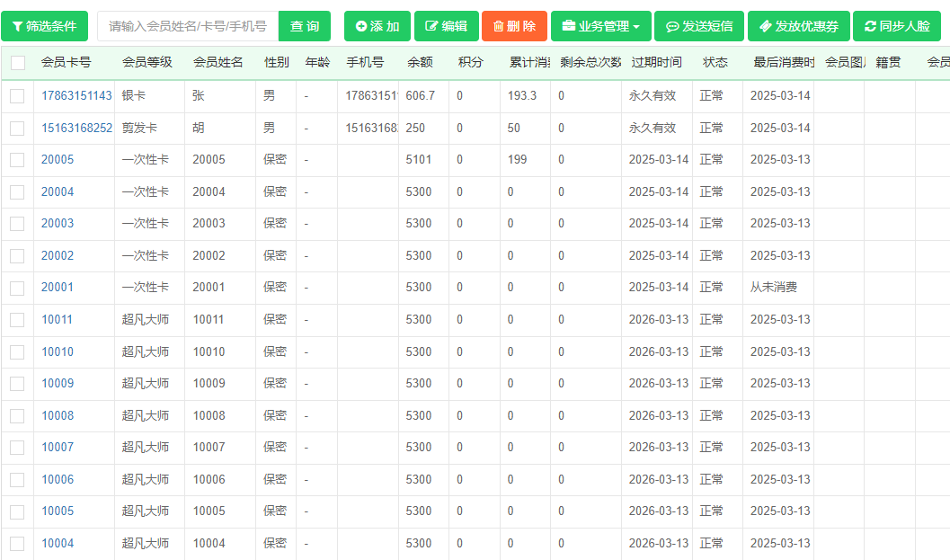Click the 发送短信 send SMS button
Viewport: 950px width, 560px height.
click(699, 26)
